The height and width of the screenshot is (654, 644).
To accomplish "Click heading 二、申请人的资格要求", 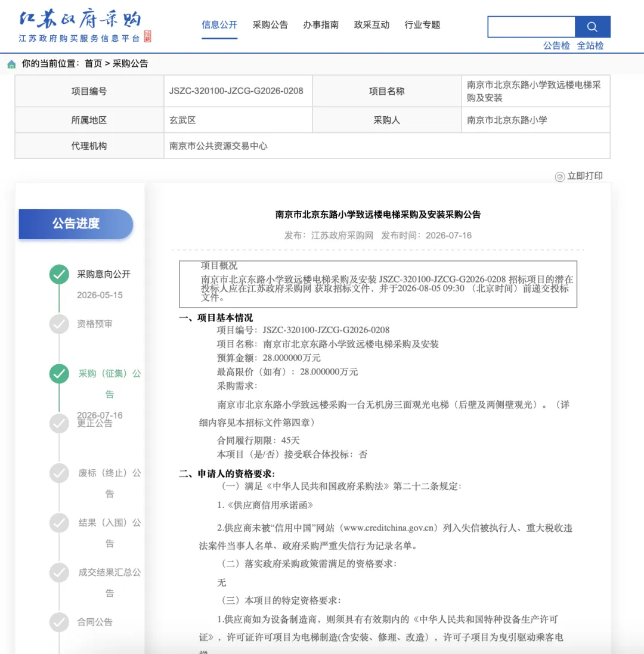I will click(x=227, y=474).
